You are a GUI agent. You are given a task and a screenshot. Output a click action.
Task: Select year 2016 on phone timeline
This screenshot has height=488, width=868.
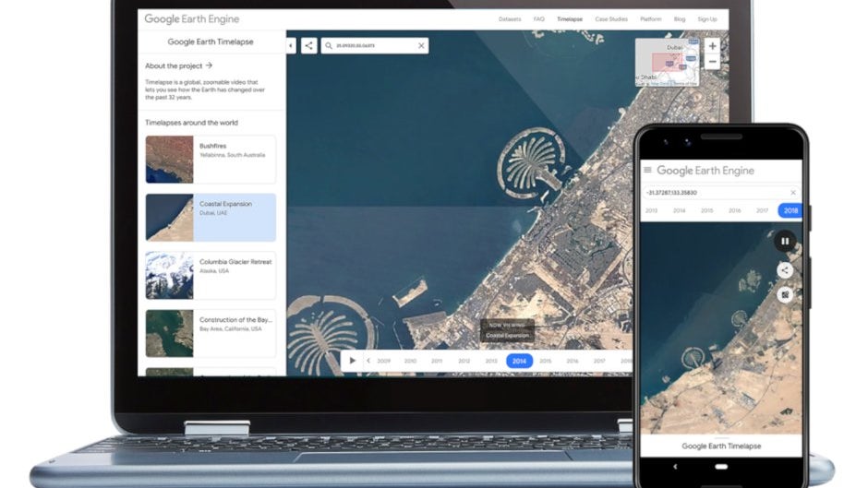pos(735,211)
